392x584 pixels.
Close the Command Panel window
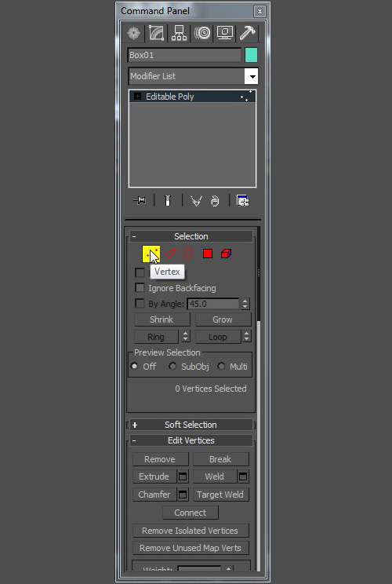(x=260, y=11)
